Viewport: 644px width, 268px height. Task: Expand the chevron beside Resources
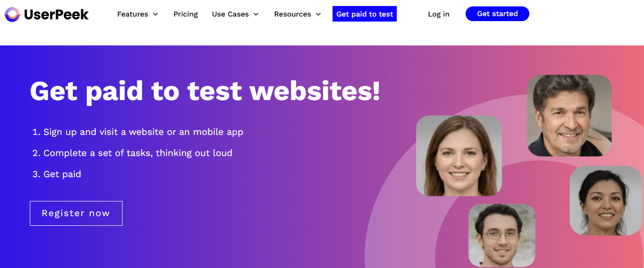pos(318,14)
